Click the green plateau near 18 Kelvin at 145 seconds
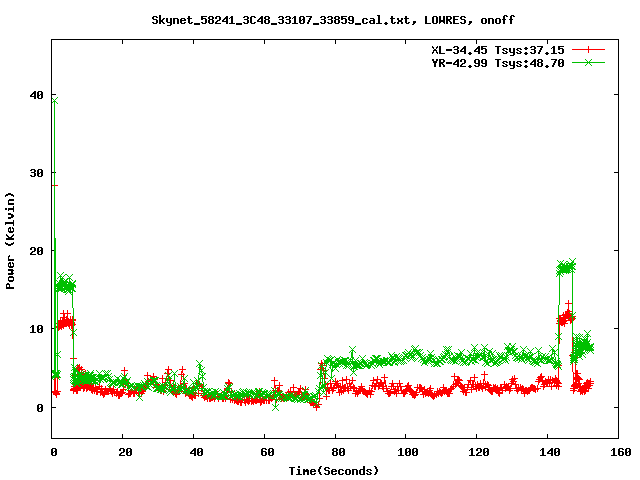Screen dimensions: 640x480 tap(566, 267)
